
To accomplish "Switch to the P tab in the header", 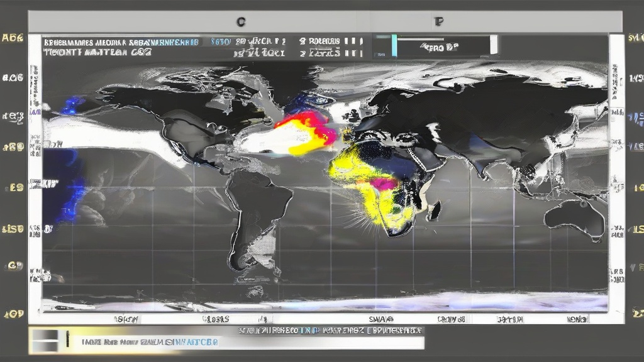I will click(x=438, y=21).
